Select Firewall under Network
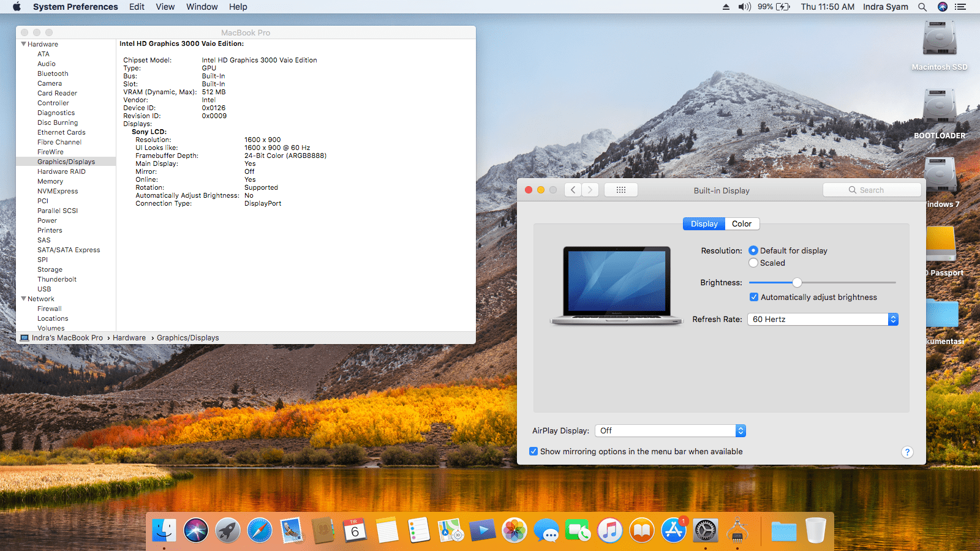 pyautogui.click(x=50, y=309)
